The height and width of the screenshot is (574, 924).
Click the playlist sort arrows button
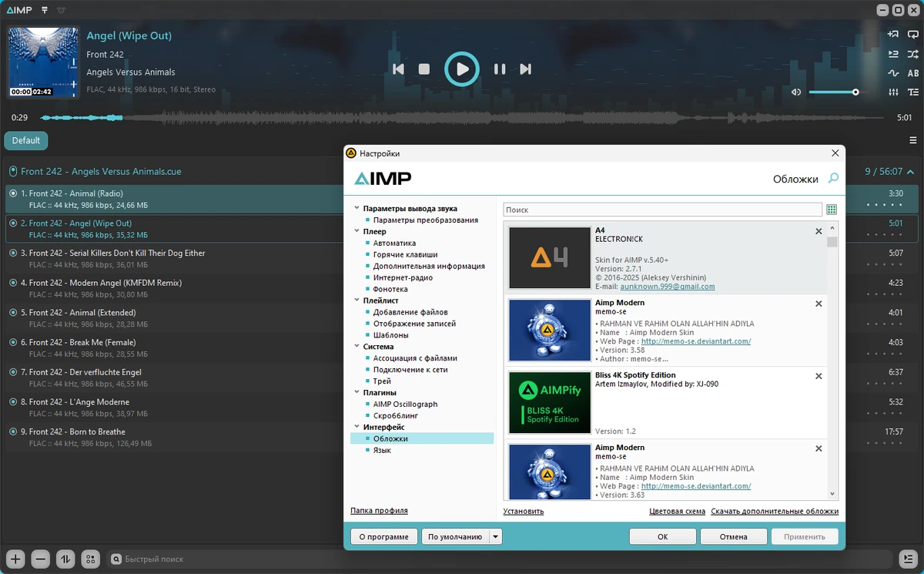click(65, 559)
